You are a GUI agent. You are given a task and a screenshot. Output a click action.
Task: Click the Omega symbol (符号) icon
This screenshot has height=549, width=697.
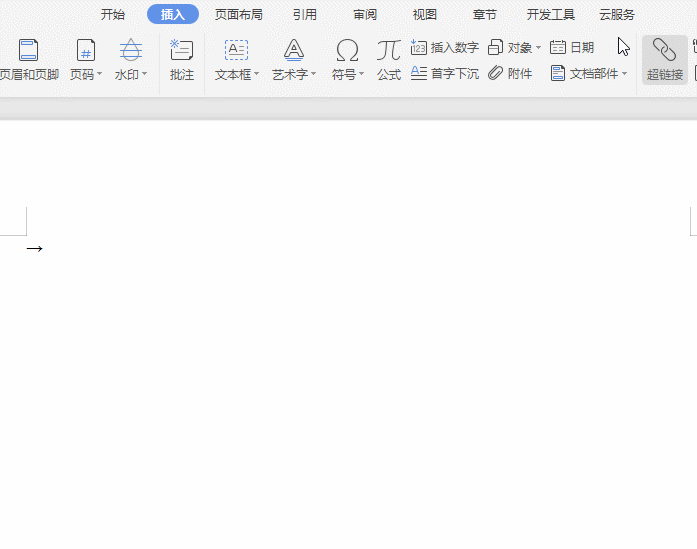tap(347, 50)
